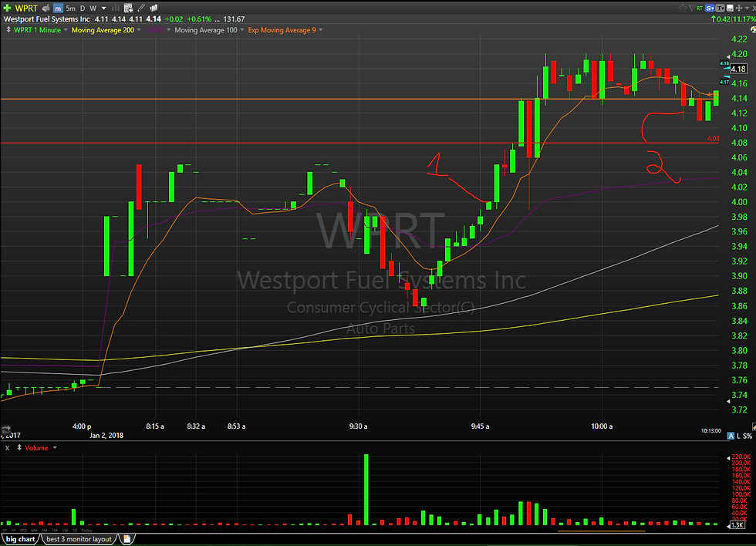Click the color palette icon under gain readout

(x=753, y=30)
